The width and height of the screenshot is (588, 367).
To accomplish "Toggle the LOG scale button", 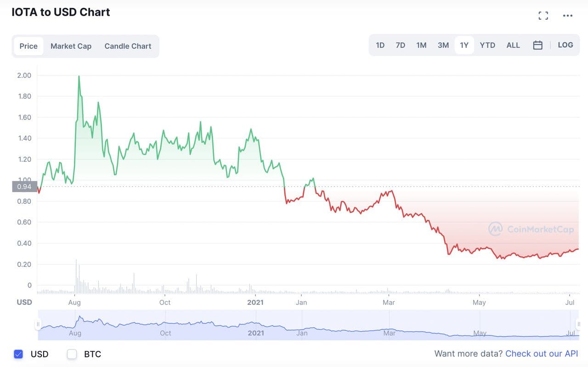I will [565, 45].
